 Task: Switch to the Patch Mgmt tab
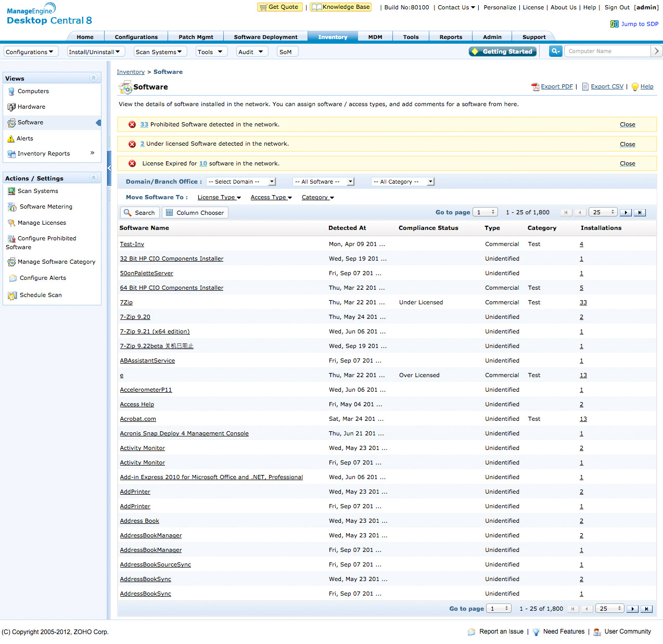tap(196, 37)
